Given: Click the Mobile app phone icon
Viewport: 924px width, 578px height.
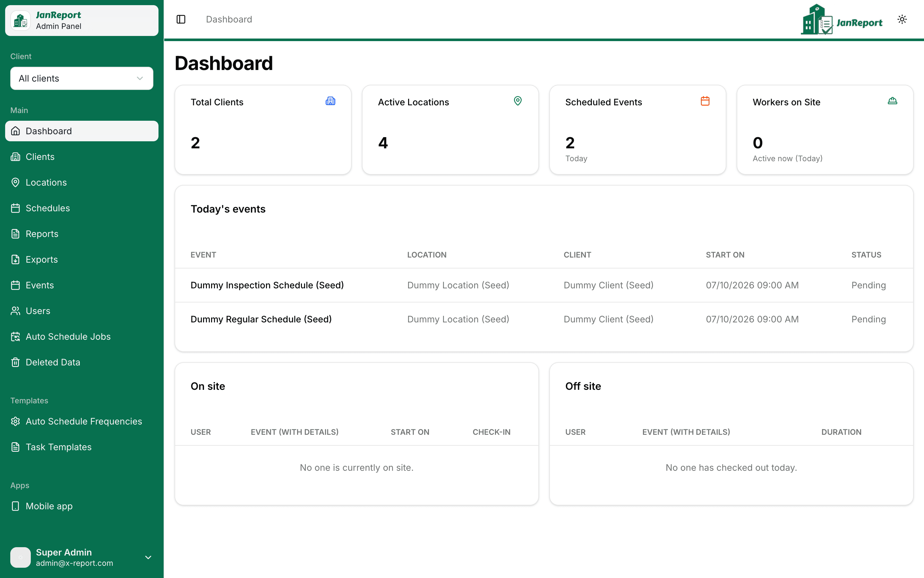Looking at the screenshot, I should (15, 506).
